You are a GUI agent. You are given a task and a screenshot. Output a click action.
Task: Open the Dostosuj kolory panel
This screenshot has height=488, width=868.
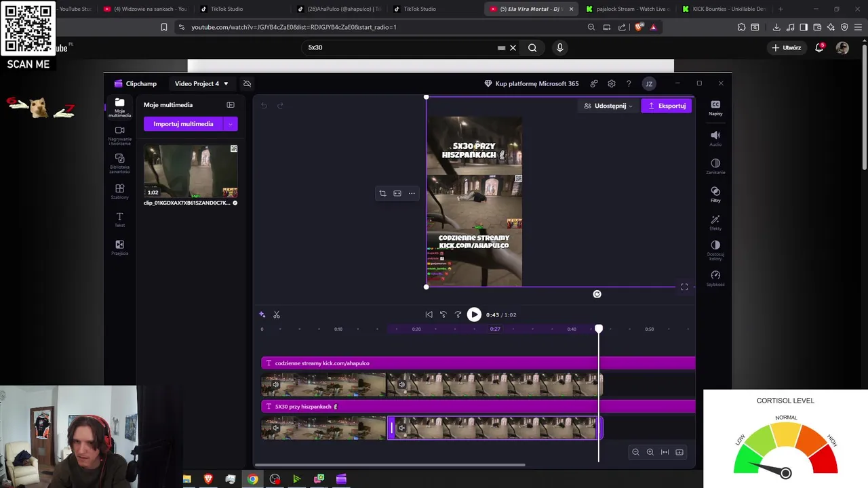click(715, 249)
